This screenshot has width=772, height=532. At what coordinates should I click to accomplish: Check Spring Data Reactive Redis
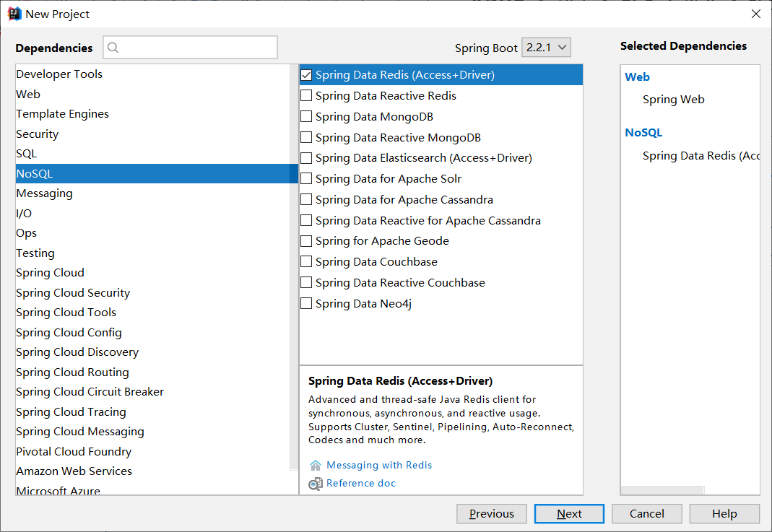(306, 95)
